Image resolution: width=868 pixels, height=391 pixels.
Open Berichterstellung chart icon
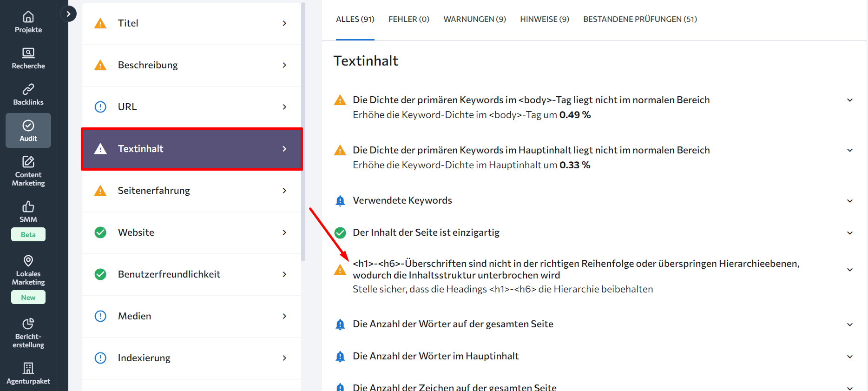tap(28, 323)
